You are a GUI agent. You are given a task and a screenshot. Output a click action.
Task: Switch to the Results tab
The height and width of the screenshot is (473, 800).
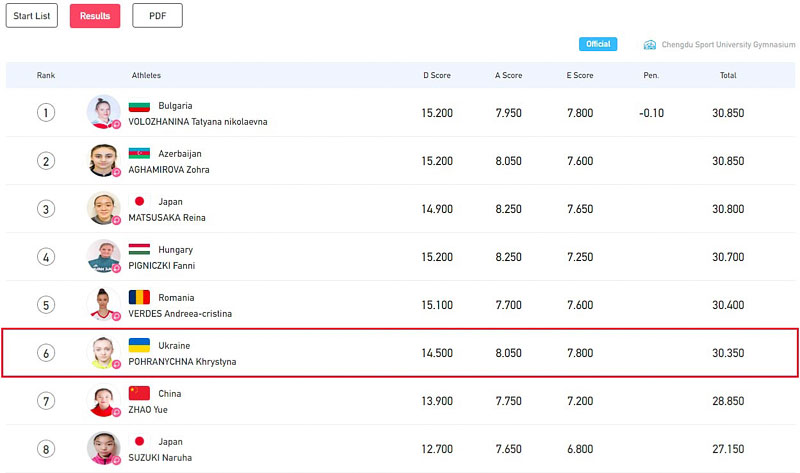pos(95,16)
